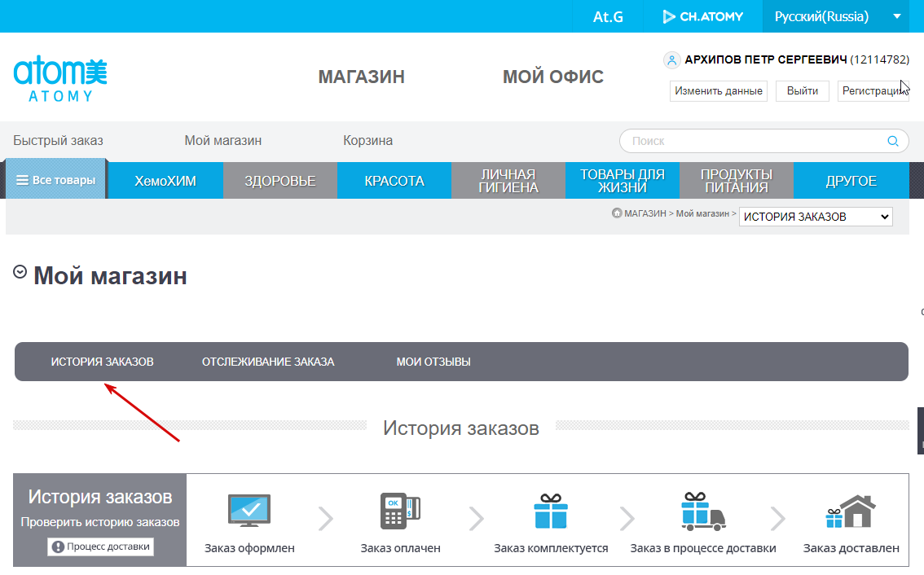Select the ПРОДУКТЫ ПИТАНИЯ category
This screenshot has height=575, width=924.
[x=737, y=180]
